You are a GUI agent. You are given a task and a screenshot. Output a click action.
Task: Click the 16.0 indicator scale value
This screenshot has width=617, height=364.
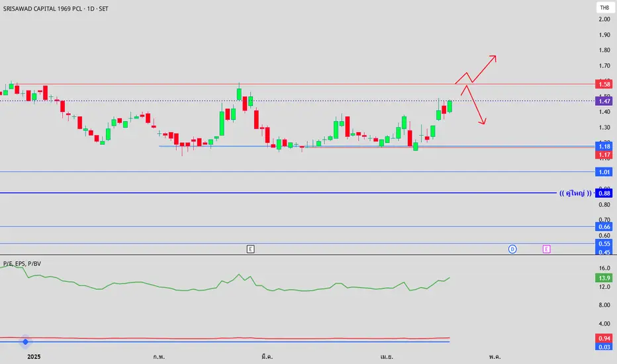[x=604, y=269]
